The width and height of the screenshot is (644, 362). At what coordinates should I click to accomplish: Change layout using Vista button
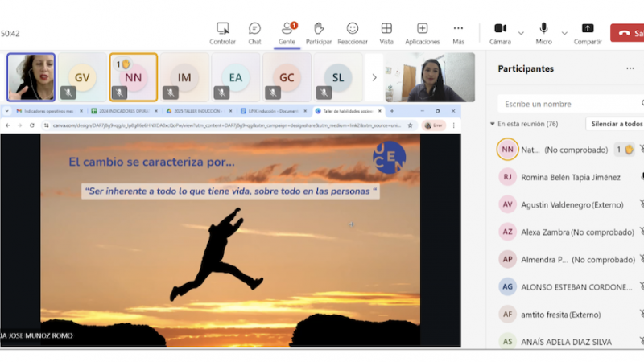[x=386, y=33]
